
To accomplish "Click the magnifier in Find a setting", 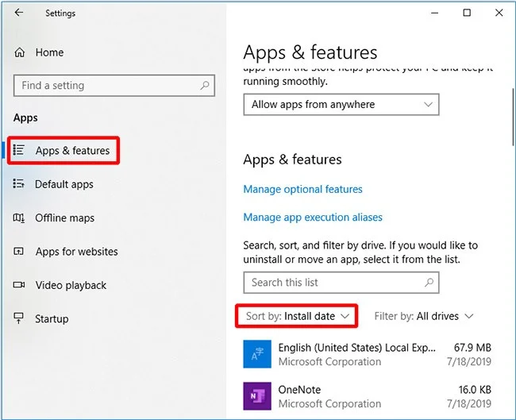I will (x=205, y=86).
